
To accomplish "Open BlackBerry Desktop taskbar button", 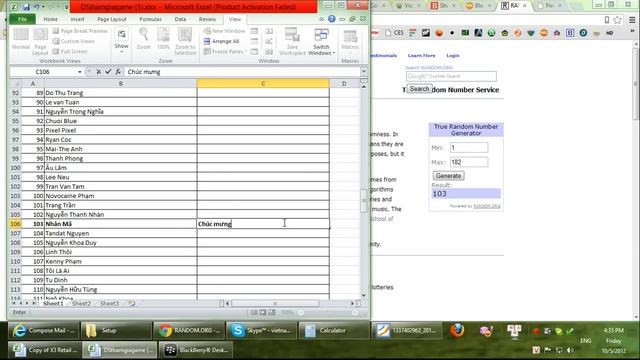I will pos(196,350).
